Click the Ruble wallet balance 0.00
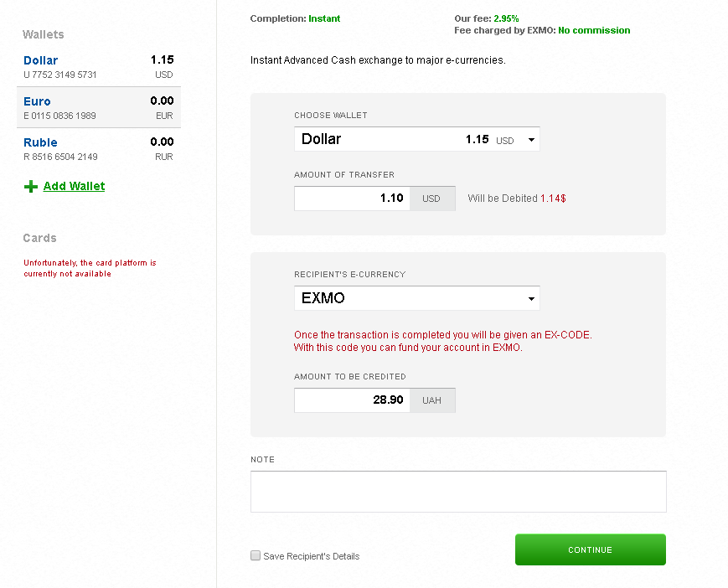 tap(162, 142)
